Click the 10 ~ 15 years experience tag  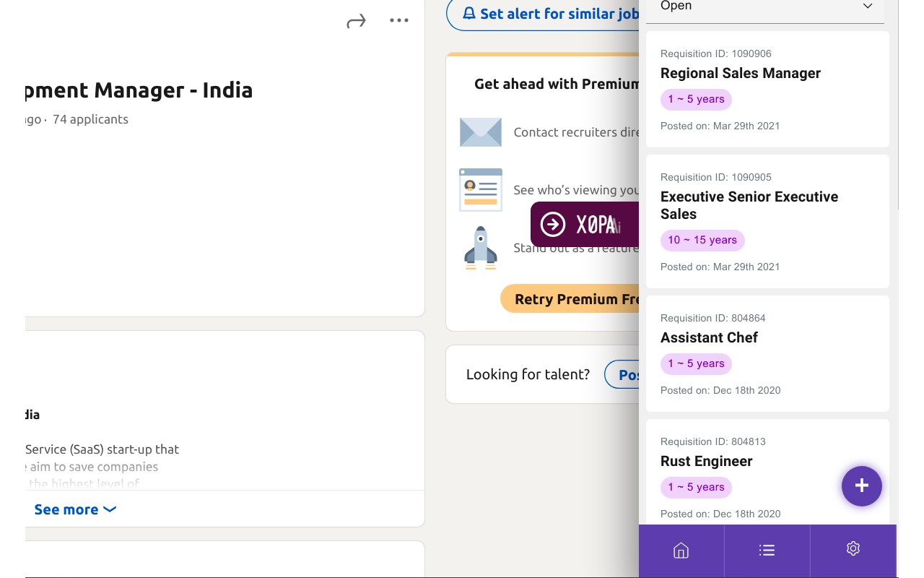click(x=702, y=241)
